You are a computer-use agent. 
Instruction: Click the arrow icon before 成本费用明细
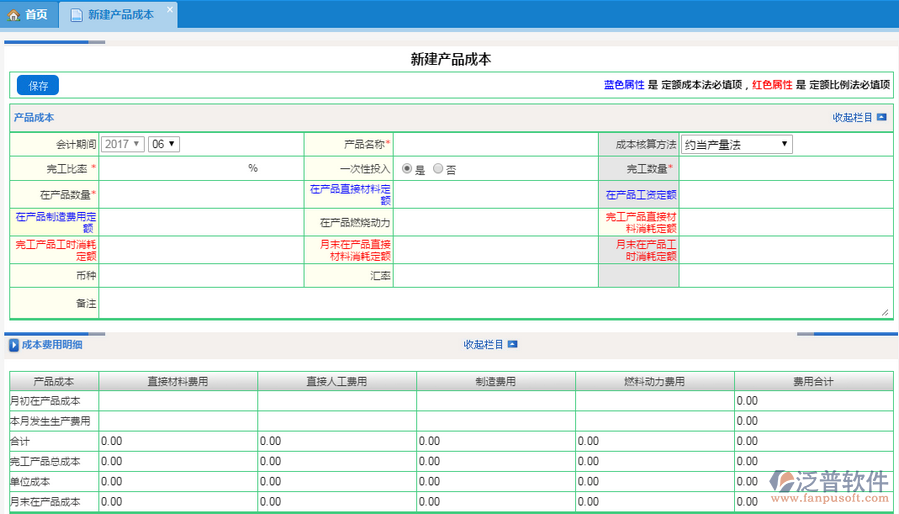[x=14, y=345]
